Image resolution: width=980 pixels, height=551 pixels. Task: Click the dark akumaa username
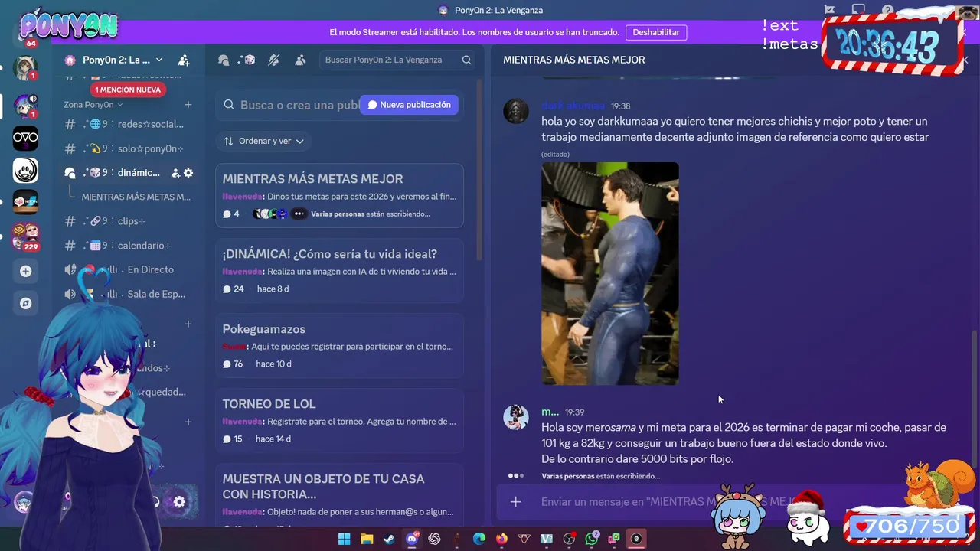click(573, 106)
